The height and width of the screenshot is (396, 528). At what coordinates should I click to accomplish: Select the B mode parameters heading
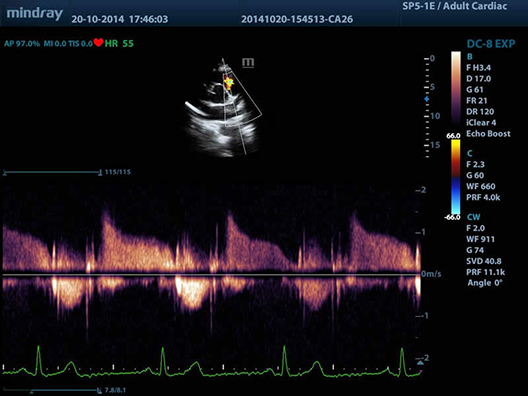click(x=469, y=57)
